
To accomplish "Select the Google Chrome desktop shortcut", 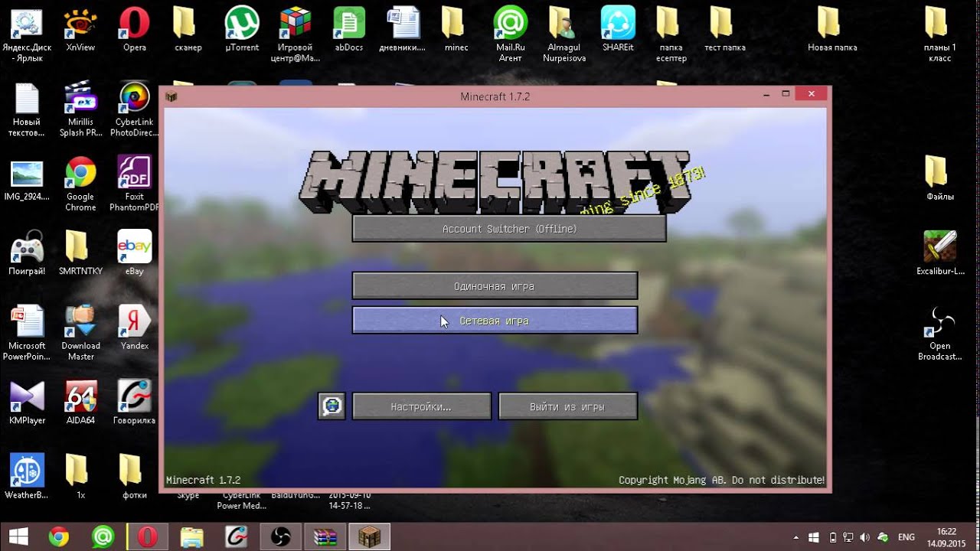I will [80, 184].
